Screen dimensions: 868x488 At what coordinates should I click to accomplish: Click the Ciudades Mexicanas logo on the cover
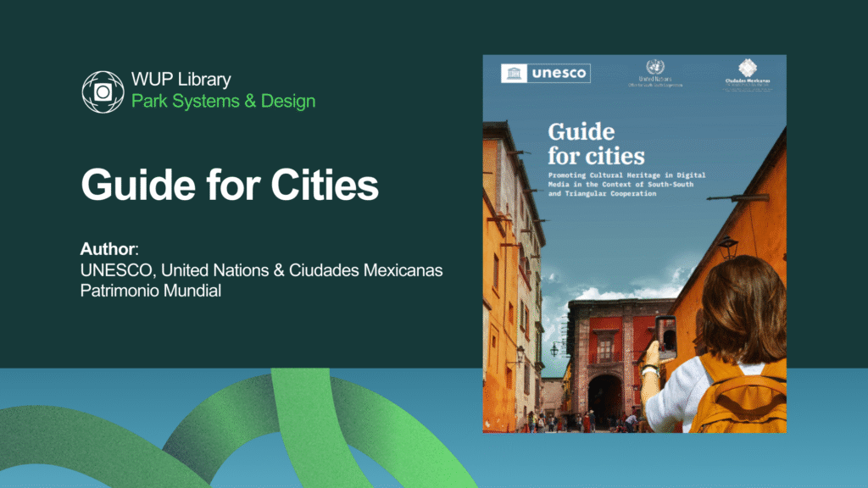[748, 75]
